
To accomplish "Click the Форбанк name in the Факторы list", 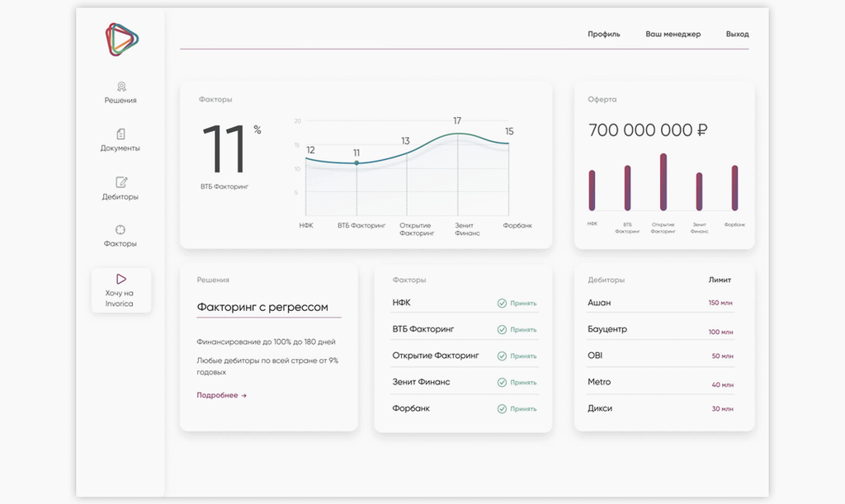I will 411,408.
